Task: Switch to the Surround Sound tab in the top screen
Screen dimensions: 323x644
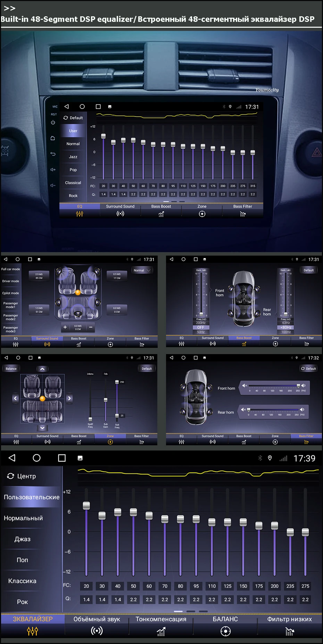Action: tap(120, 206)
